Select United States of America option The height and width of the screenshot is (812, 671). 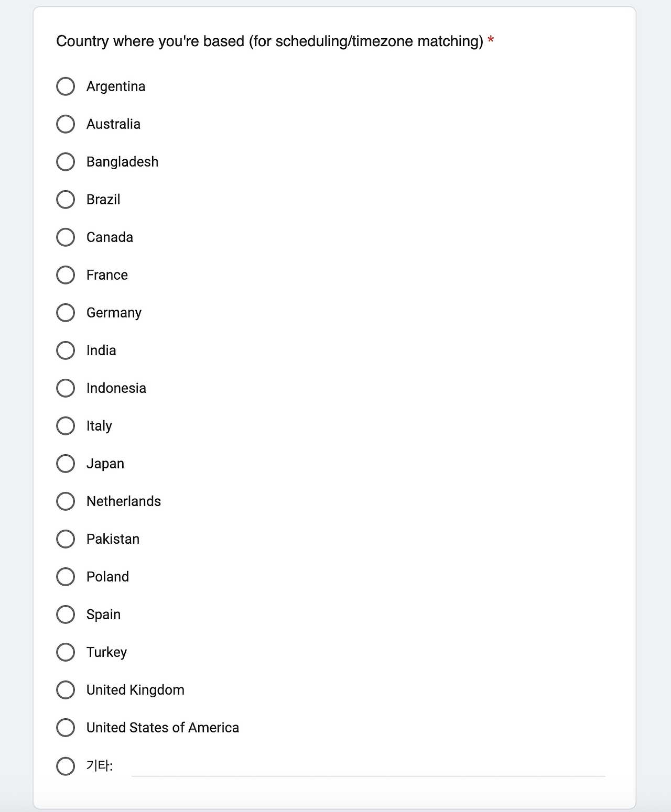point(66,728)
